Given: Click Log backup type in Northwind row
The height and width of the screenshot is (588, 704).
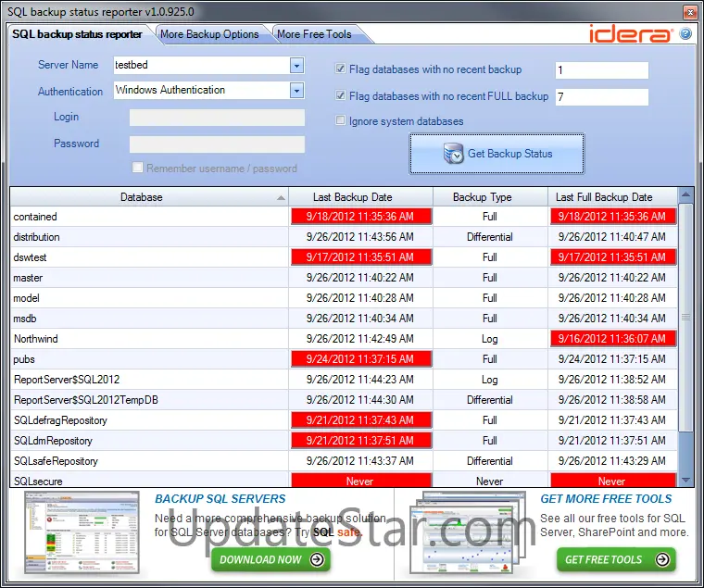Looking at the screenshot, I should tap(490, 339).
